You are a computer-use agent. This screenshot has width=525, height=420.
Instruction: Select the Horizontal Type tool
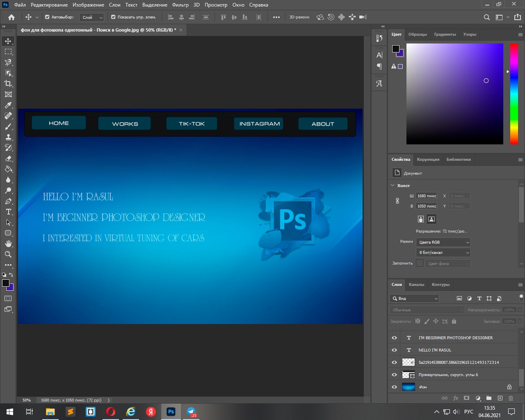(8, 212)
